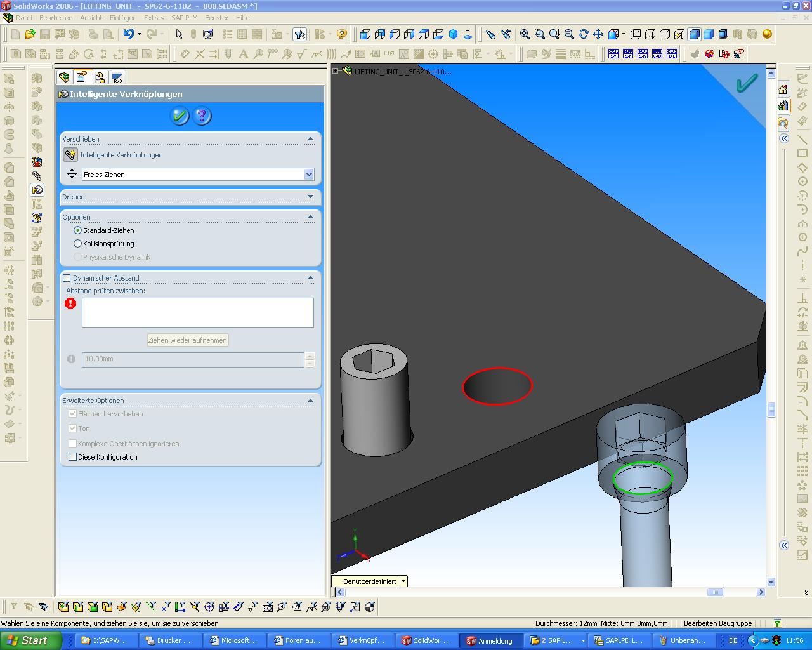Click the Abstand prüfen zwischen selection box

[x=197, y=312]
